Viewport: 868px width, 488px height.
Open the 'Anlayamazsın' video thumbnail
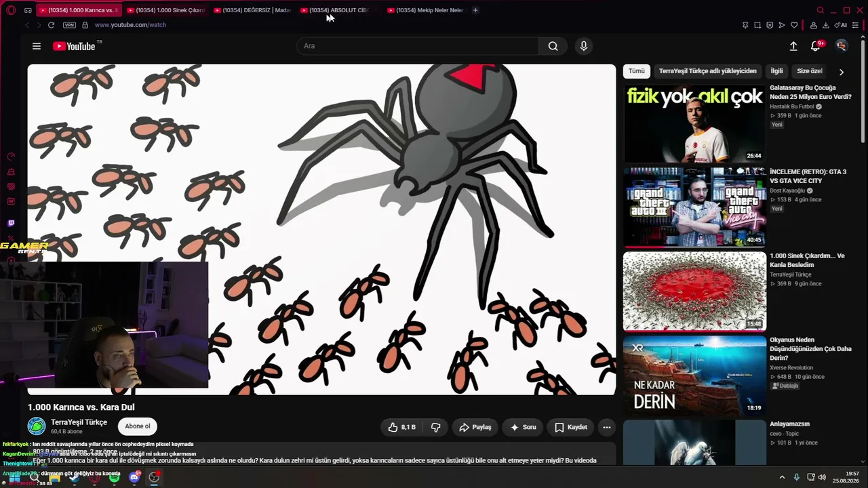coord(694,443)
